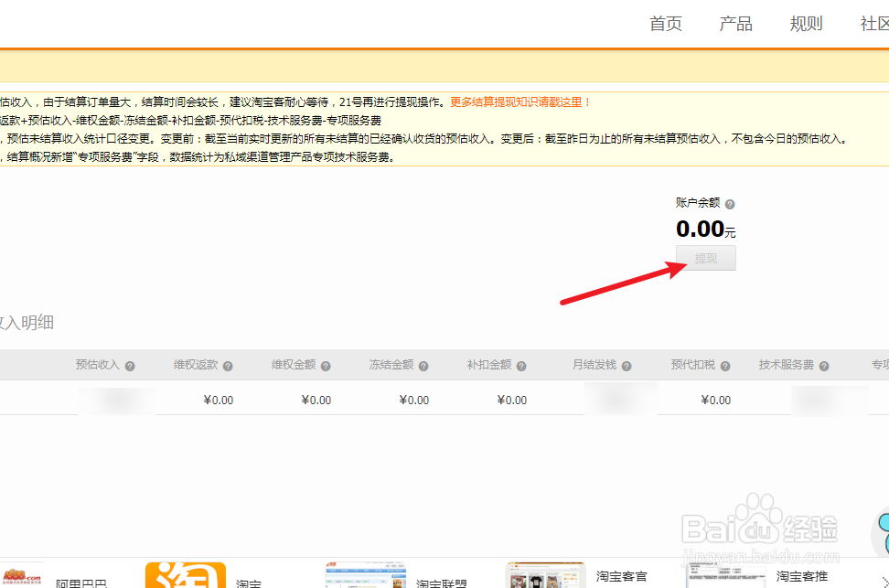Click the 维权金额 column help icon
889x588 pixels.
click(324, 364)
